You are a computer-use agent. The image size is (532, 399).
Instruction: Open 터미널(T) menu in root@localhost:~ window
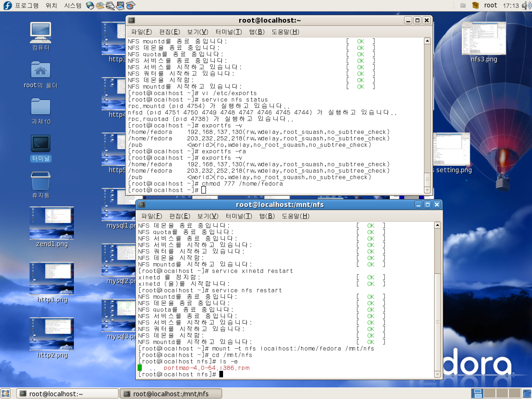click(228, 32)
